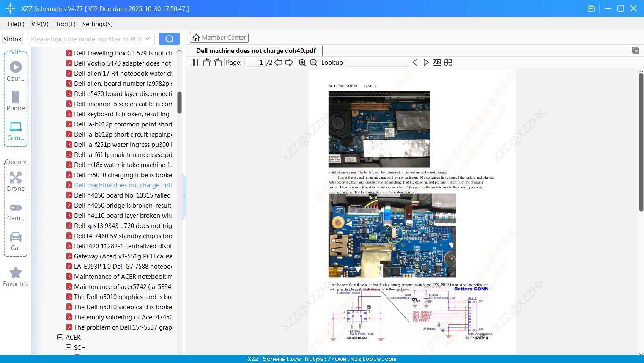Zoom in on the PDF

tap(302, 62)
